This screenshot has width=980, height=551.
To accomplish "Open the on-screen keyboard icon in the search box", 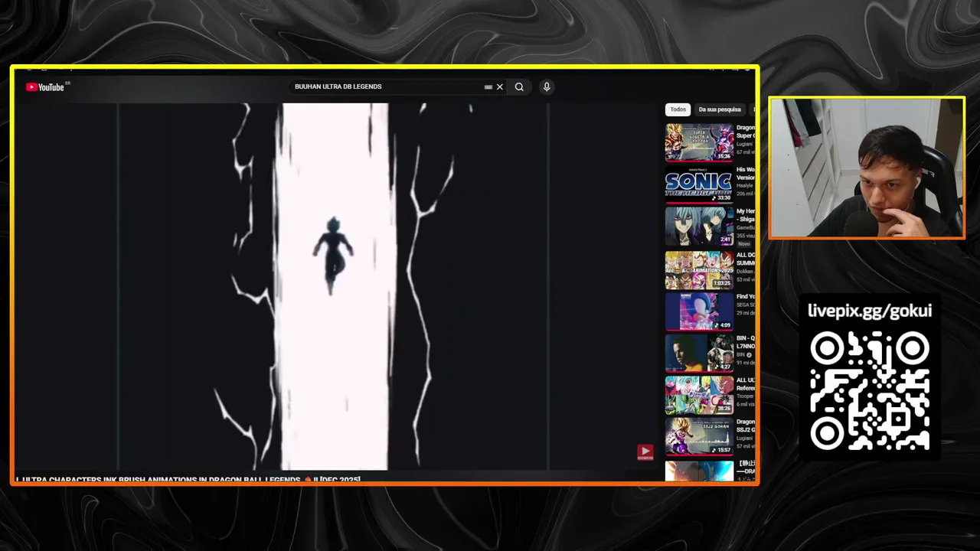I will click(488, 87).
